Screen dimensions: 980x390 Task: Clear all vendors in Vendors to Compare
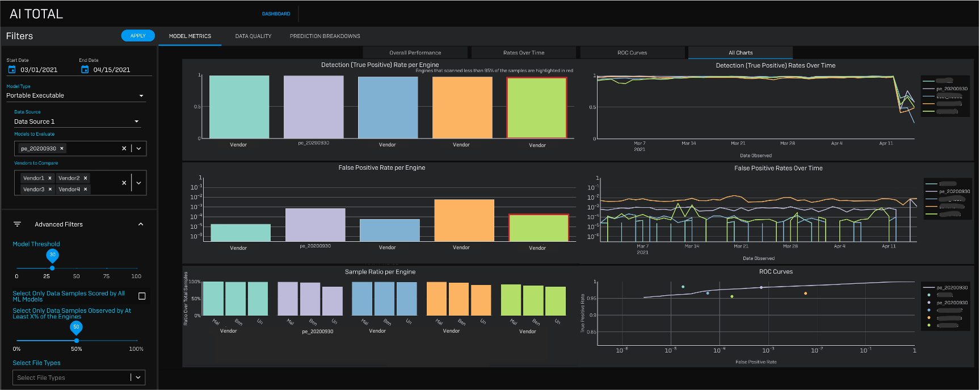124,183
